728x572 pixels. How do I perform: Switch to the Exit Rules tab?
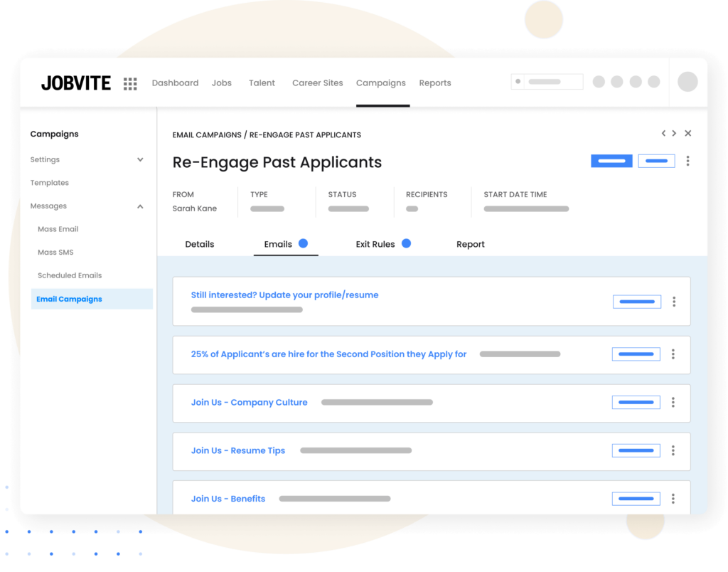tap(375, 244)
